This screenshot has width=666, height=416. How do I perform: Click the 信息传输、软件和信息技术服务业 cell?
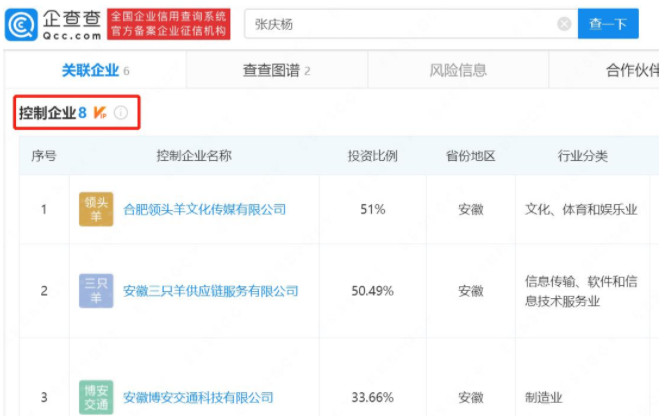581,291
